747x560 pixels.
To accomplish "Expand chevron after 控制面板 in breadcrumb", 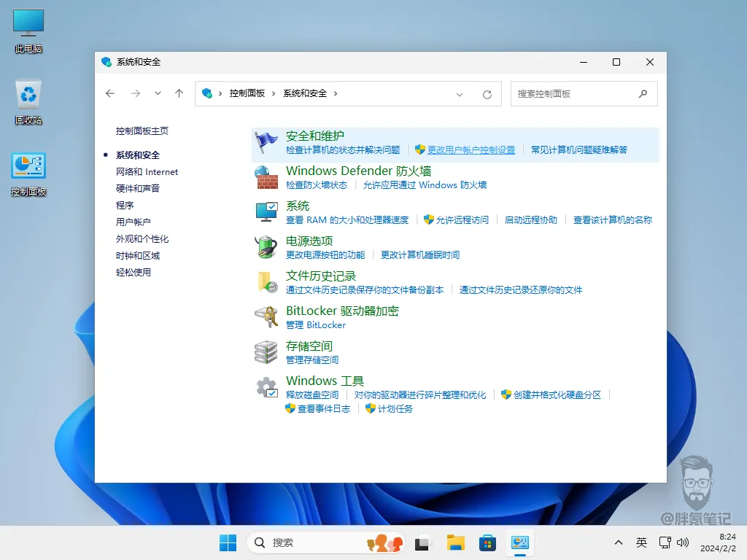I will [x=274, y=93].
